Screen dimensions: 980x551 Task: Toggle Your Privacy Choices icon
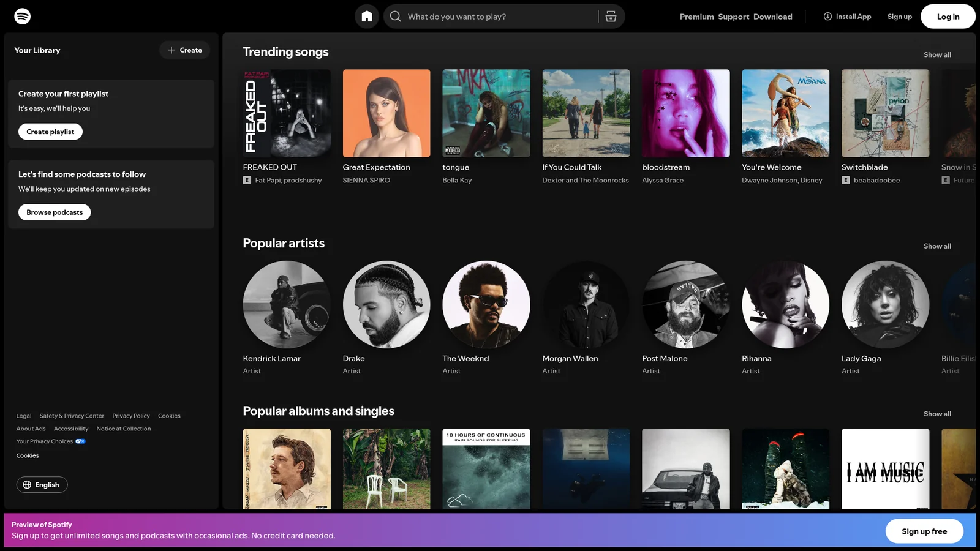[80, 441]
